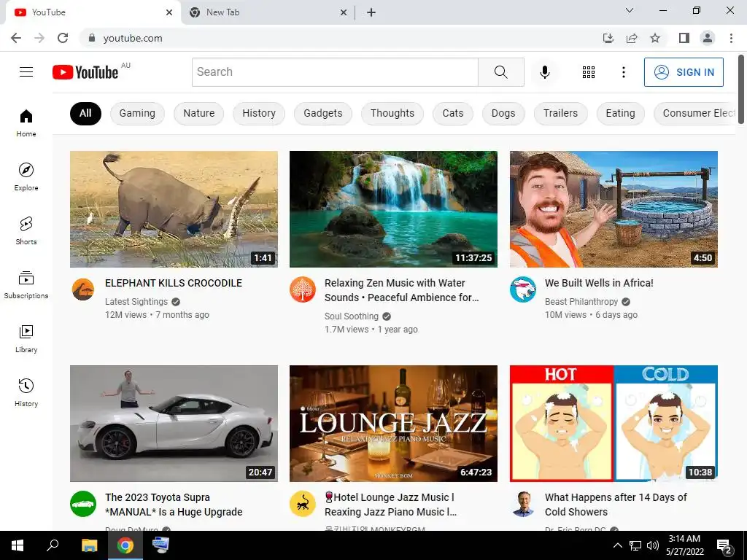
Task: Open Relaxing Zen Music video title
Action: coord(402,290)
